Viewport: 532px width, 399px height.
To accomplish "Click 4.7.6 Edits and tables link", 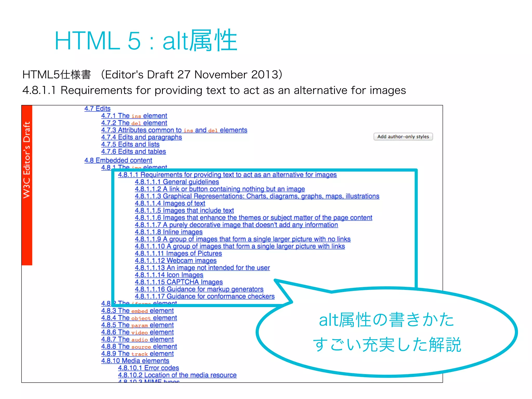I will [134, 151].
